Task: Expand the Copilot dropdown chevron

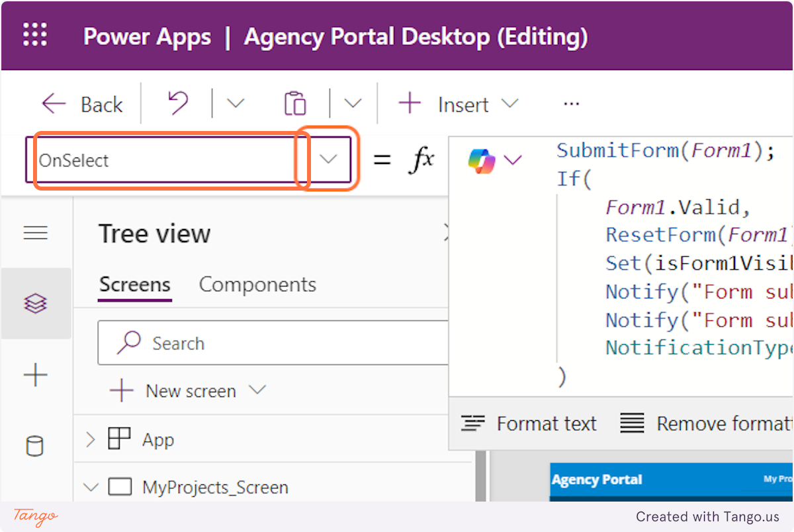Action: (513, 159)
